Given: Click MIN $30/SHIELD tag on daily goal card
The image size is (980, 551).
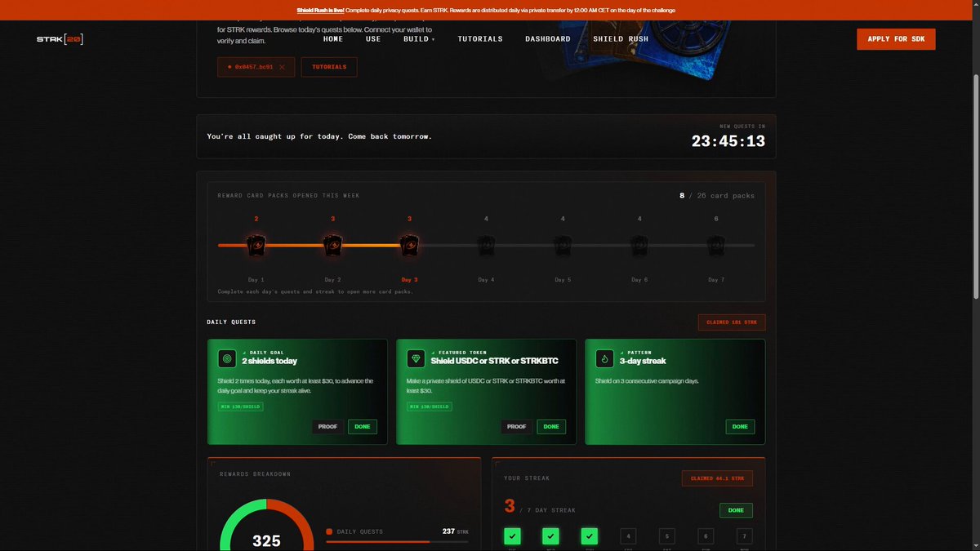Looking at the screenshot, I should [240, 407].
